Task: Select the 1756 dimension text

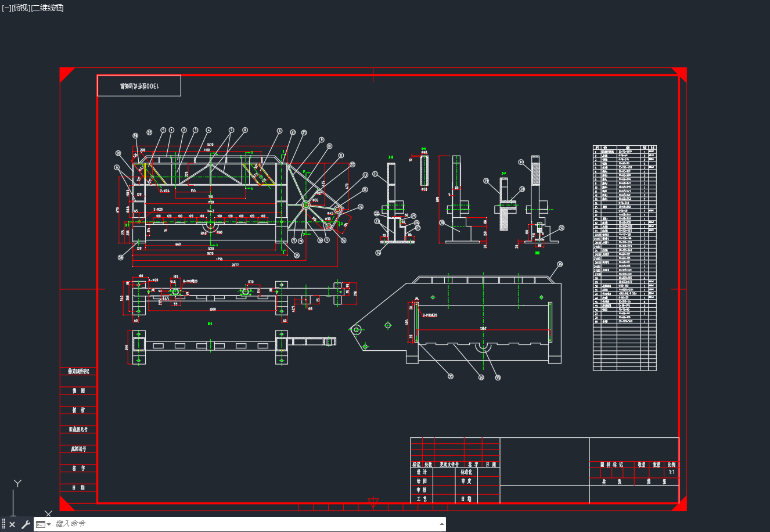Action: tap(219, 259)
